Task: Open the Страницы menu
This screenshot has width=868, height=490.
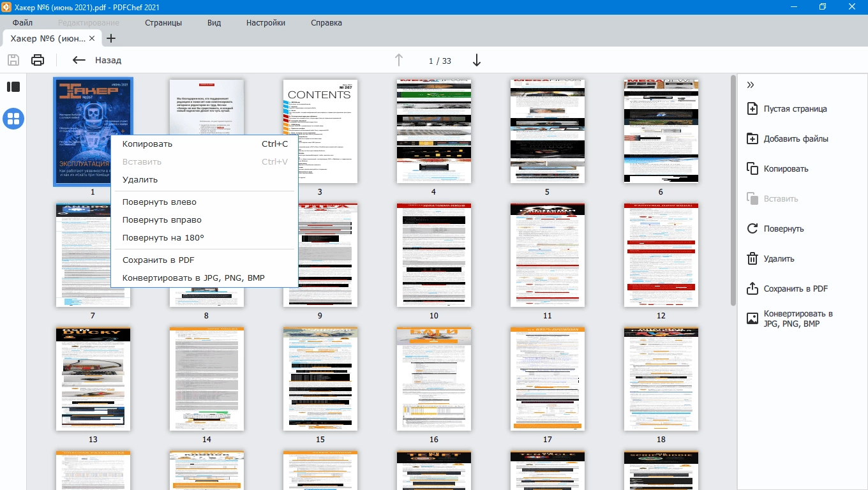Action: pos(163,22)
